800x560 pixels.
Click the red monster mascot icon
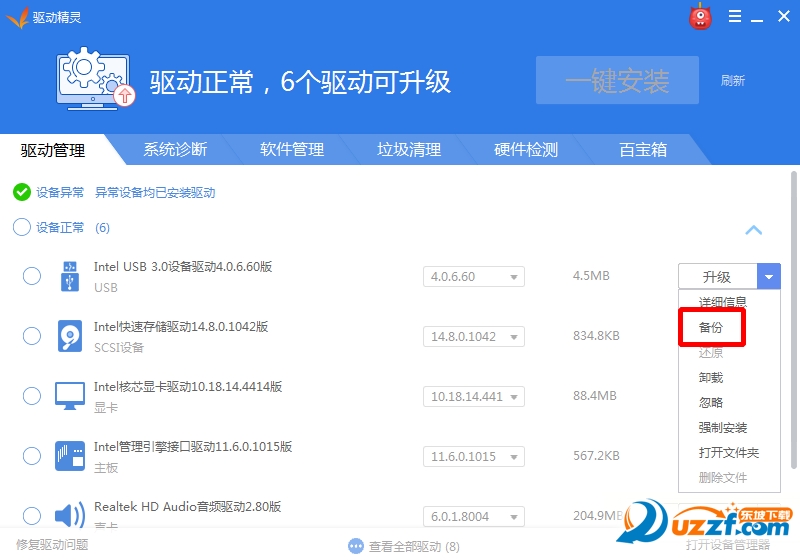(700, 16)
